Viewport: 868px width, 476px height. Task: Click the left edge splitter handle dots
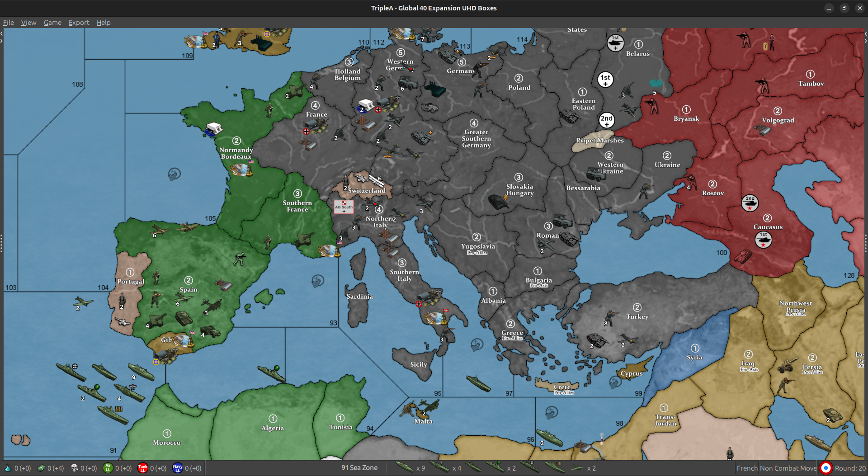point(2,243)
